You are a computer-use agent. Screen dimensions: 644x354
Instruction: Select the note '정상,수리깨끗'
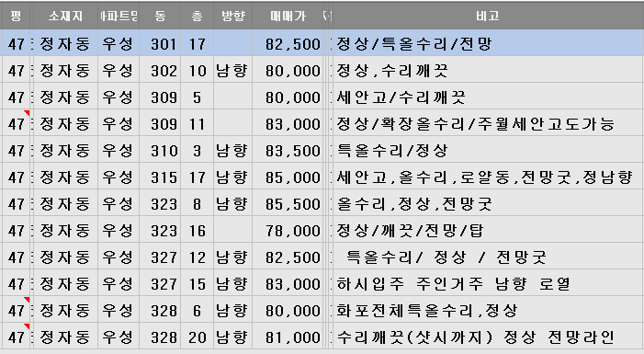click(x=391, y=71)
